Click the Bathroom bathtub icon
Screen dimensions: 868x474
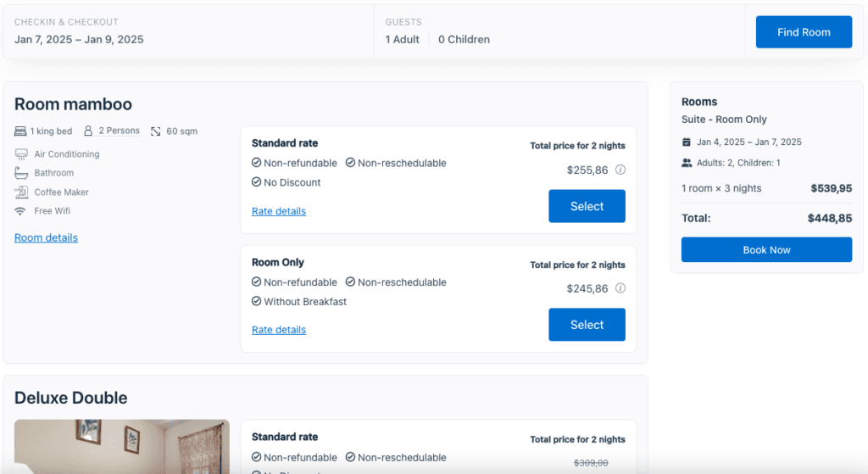[21, 173]
